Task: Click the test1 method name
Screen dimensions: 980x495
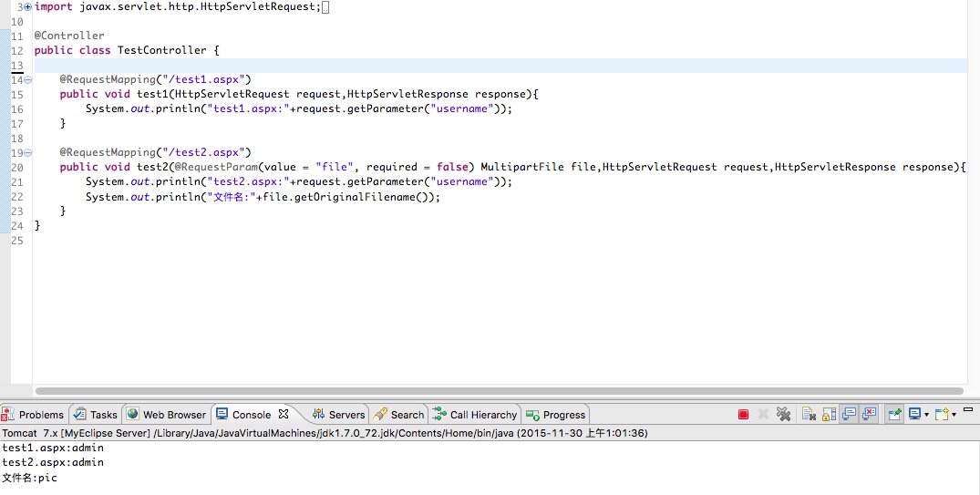Action: tap(152, 94)
